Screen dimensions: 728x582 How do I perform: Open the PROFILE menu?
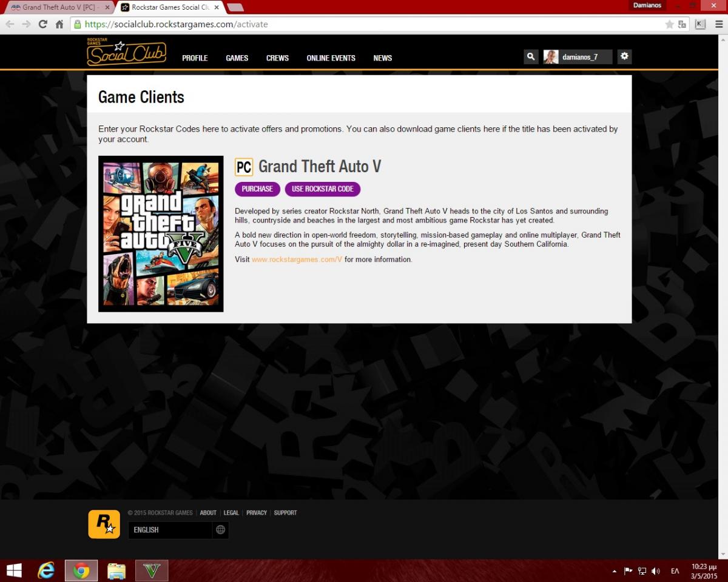[195, 58]
